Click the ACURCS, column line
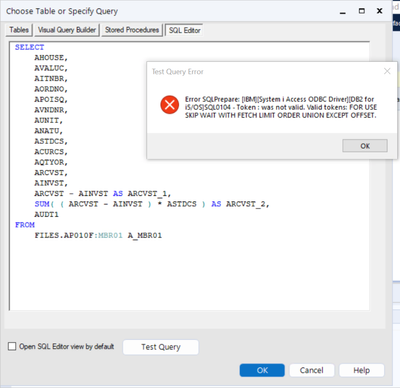The image size is (400, 388). click(x=51, y=152)
